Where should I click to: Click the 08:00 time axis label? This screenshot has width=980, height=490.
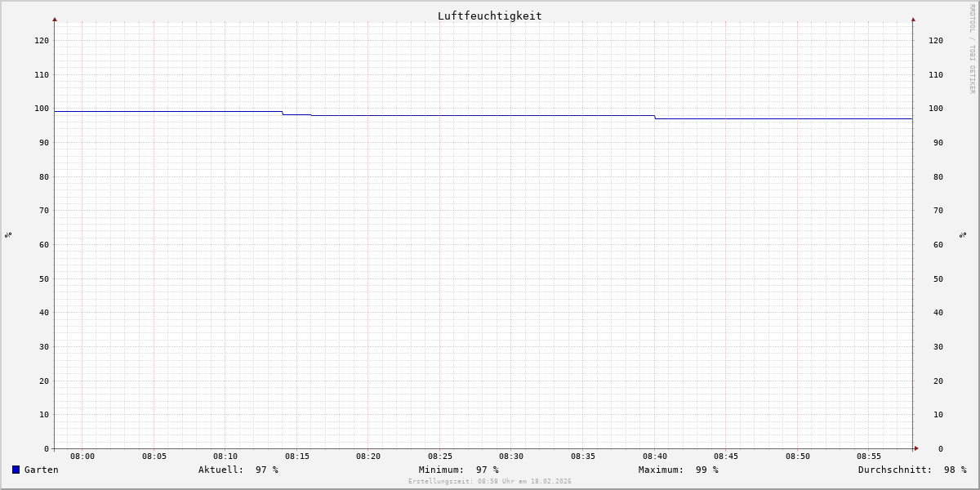(x=82, y=457)
